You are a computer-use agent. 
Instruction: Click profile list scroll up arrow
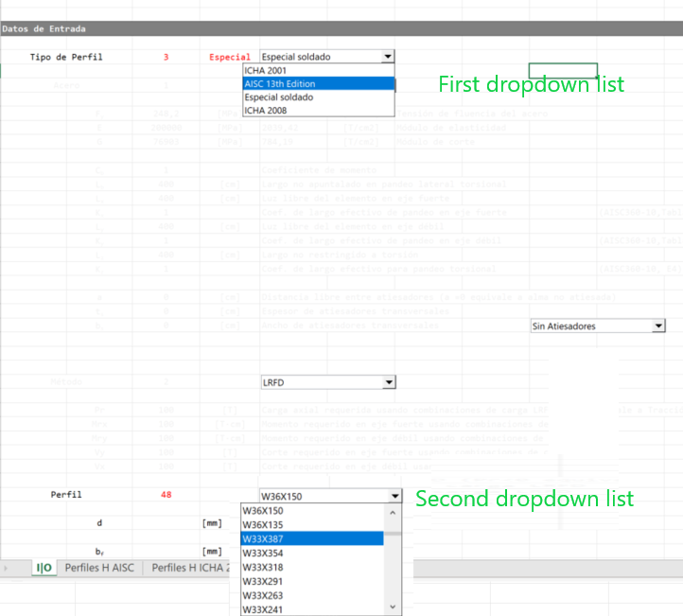pos(393,513)
